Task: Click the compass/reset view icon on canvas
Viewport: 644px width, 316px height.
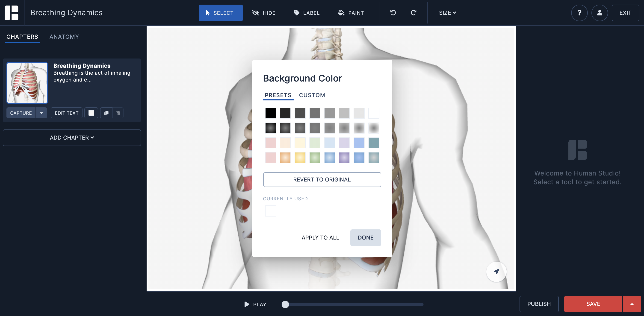Action: click(x=496, y=271)
